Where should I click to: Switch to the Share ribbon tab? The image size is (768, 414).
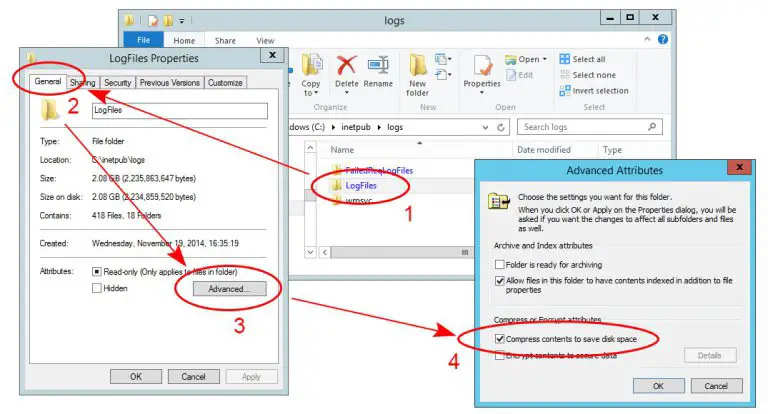click(225, 41)
